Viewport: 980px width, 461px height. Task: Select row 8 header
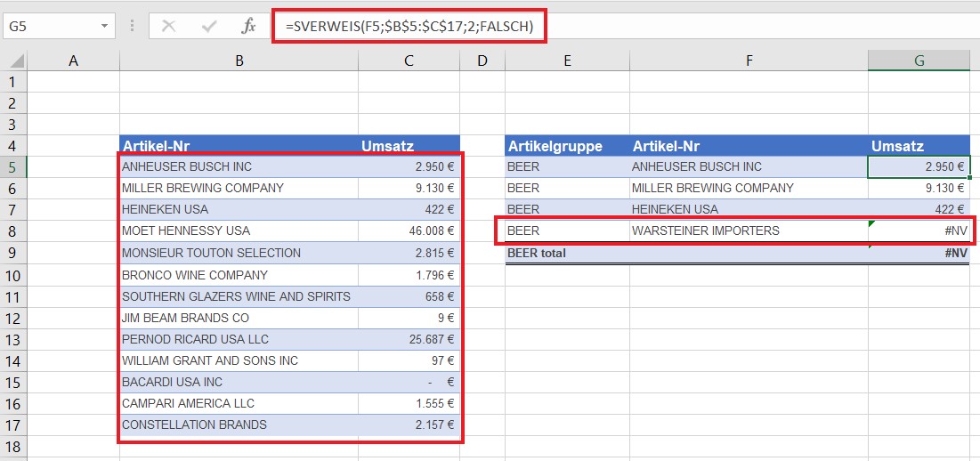coord(13,231)
